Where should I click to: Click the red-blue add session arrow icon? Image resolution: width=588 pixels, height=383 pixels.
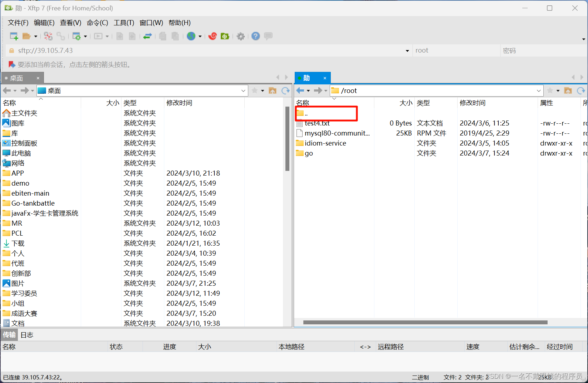[x=12, y=64]
